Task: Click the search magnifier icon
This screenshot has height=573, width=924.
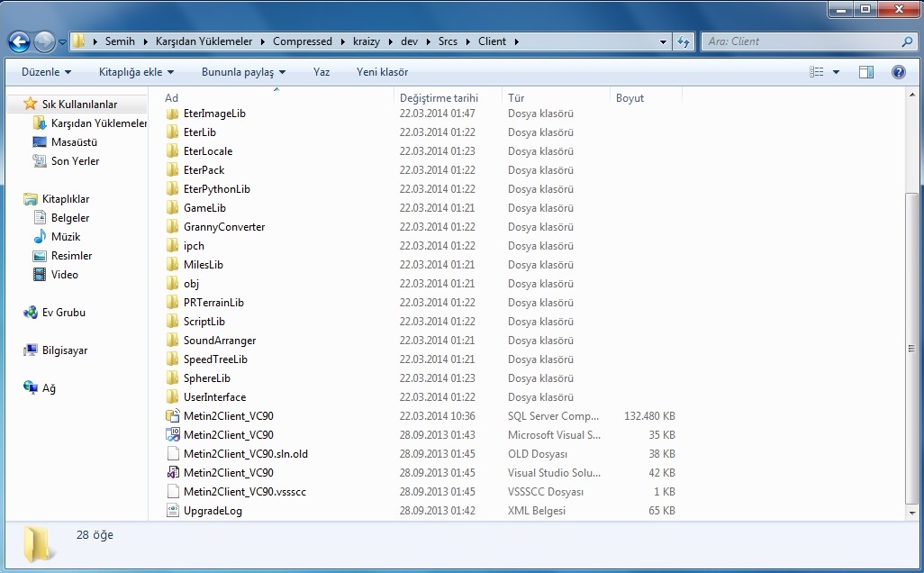Action: (908, 41)
